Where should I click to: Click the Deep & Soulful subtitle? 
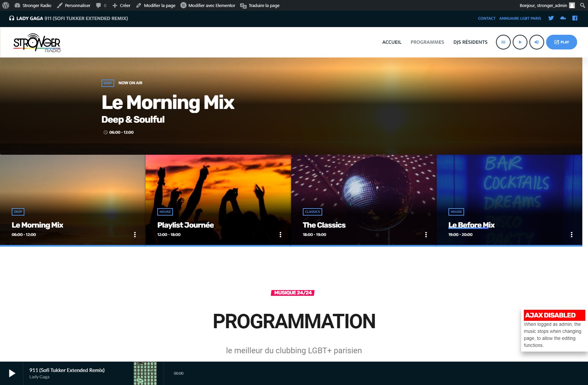tap(133, 120)
